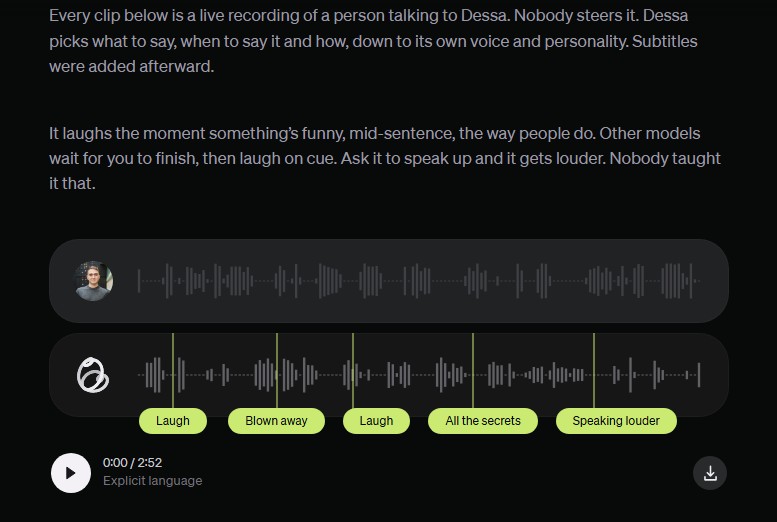Click the paragraph starting with It laughs
The image size is (777, 522).
tap(385, 158)
